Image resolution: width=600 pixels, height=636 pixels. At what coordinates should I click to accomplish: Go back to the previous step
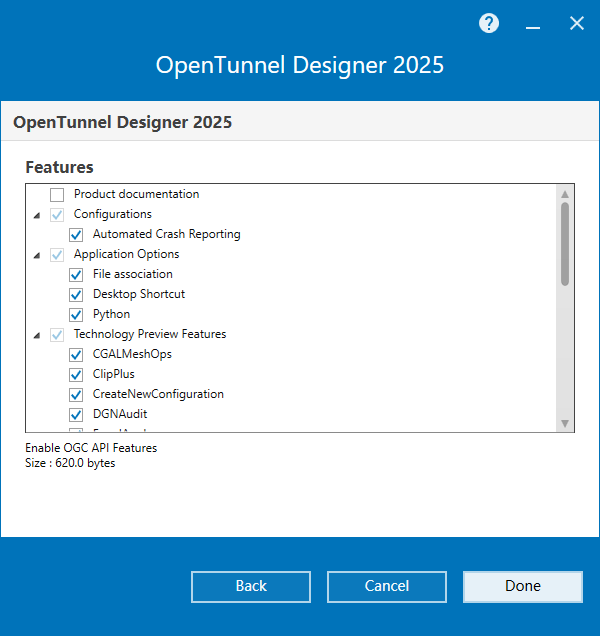(x=251, y=587)
